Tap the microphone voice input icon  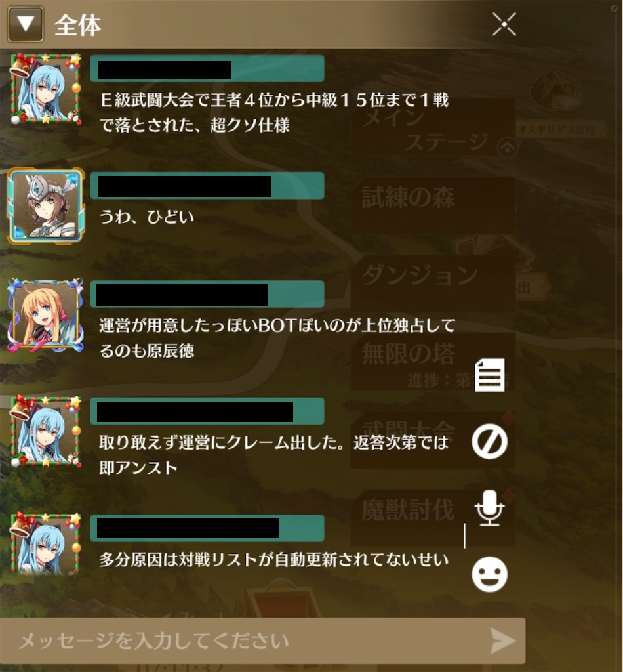point(489,509)
